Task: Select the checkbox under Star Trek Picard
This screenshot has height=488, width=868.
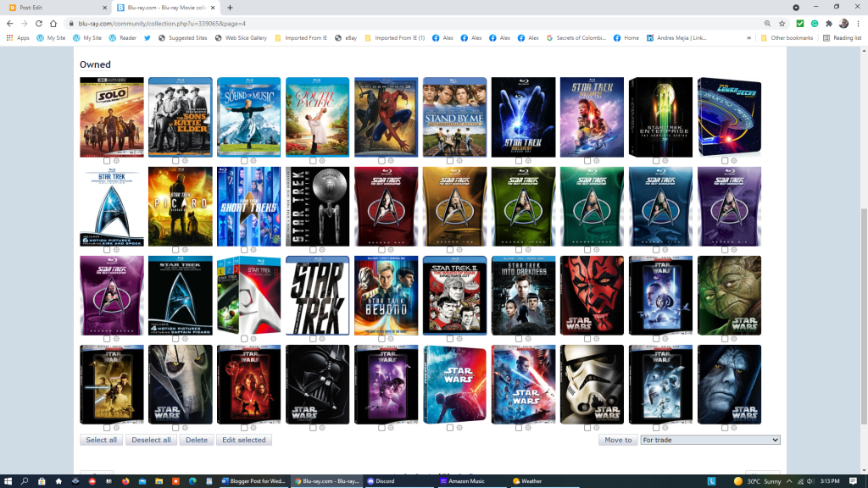Action: pos(175,250)
